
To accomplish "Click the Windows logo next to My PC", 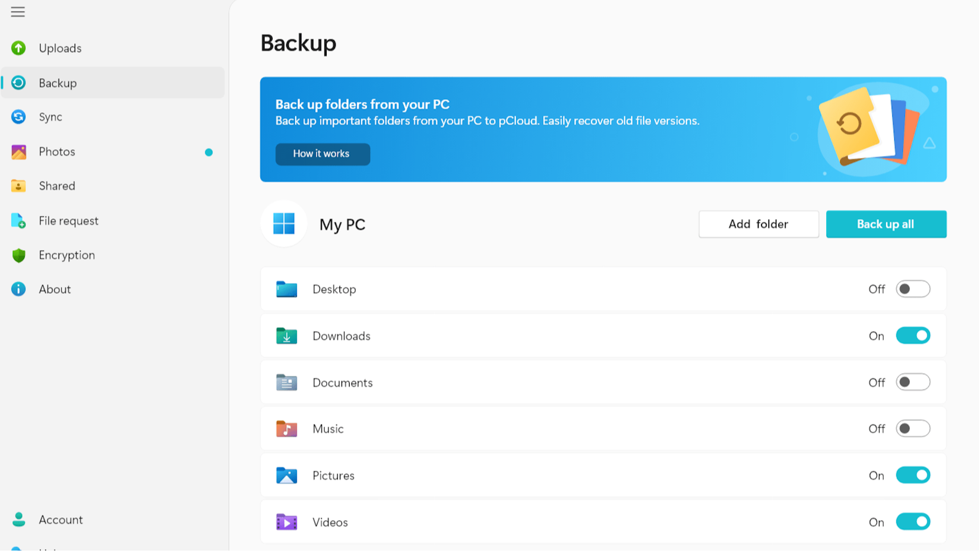I will pos(284,224).
